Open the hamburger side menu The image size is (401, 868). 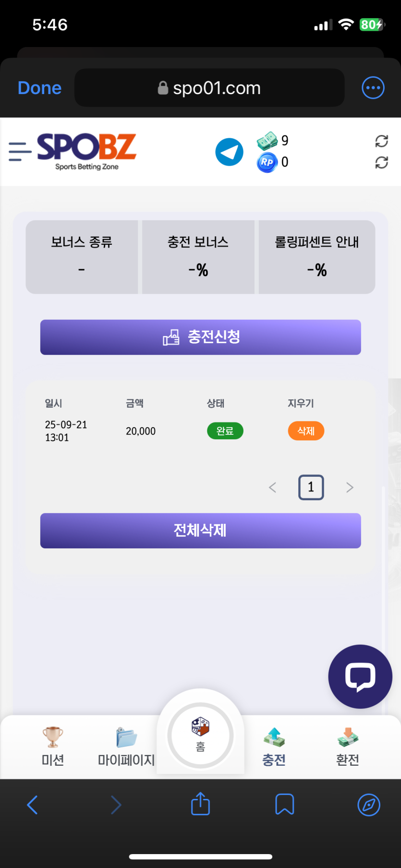tap(20, 151)
